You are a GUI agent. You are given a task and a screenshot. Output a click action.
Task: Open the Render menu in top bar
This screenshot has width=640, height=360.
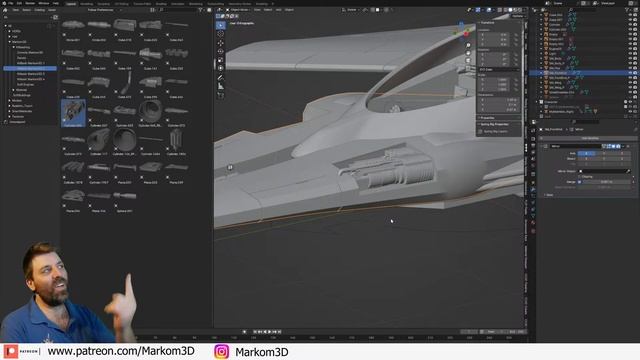(30, 3)
